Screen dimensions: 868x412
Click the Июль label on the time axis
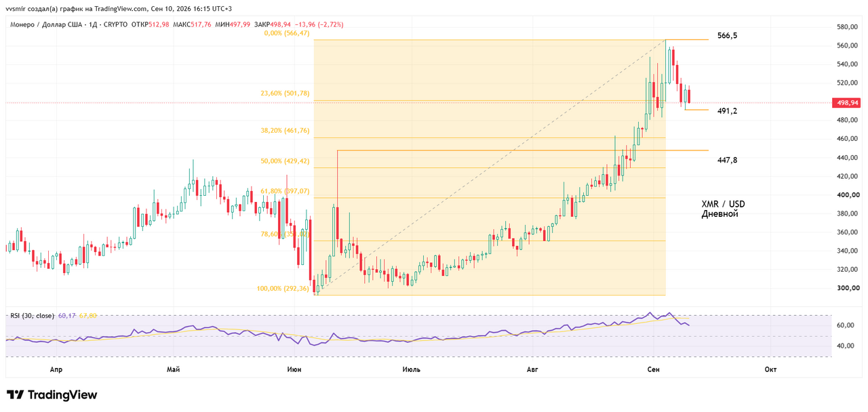(411, 369)
